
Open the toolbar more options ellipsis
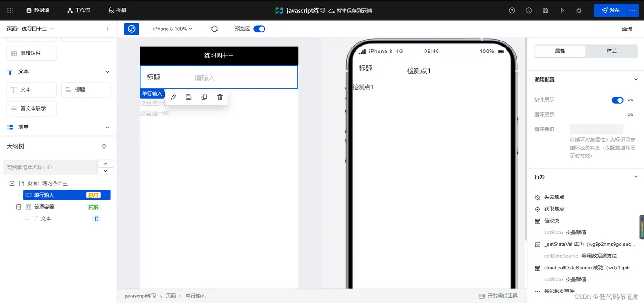click(279, 29)
